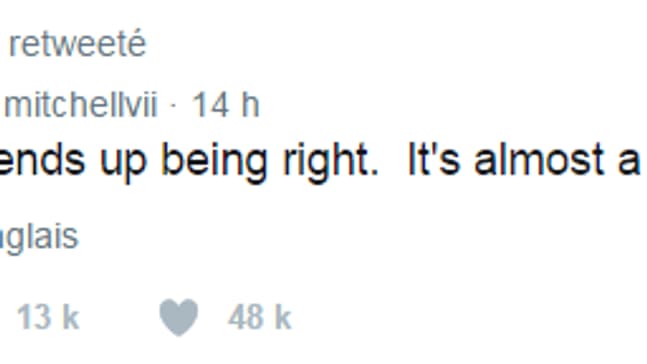
Task: Open the tweet via 14 h timestamp
Action: (226, 105)
